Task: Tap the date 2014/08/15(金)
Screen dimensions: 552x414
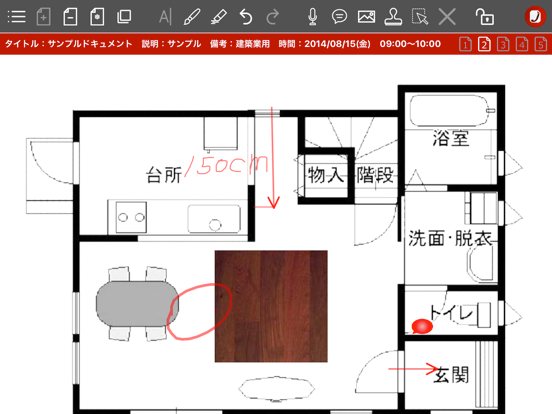Action: 337,44
